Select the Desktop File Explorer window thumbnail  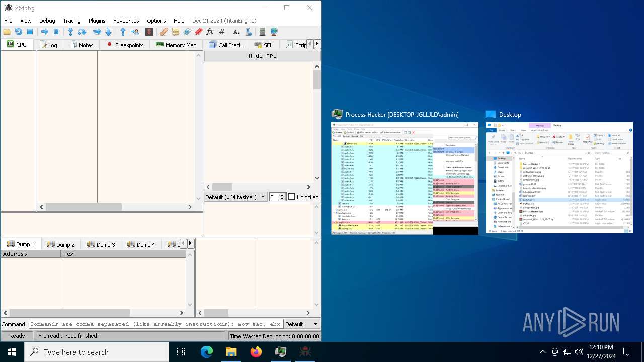559,177
